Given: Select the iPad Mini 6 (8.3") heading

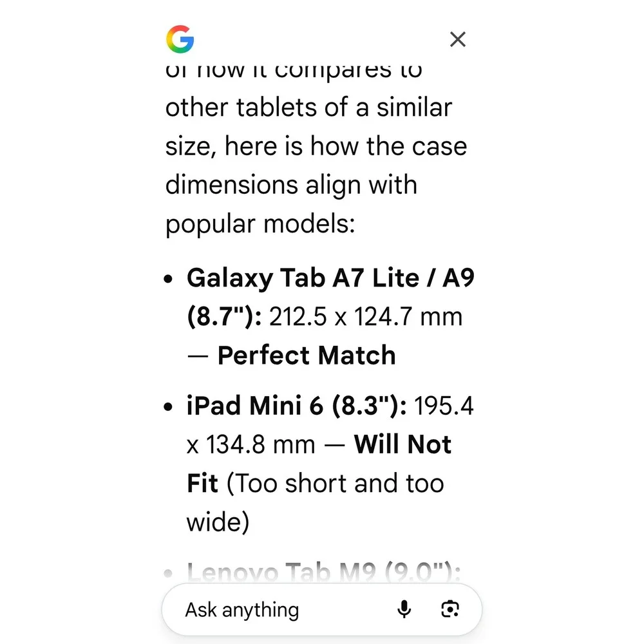Looking at the screenshot, I should 296,406.
